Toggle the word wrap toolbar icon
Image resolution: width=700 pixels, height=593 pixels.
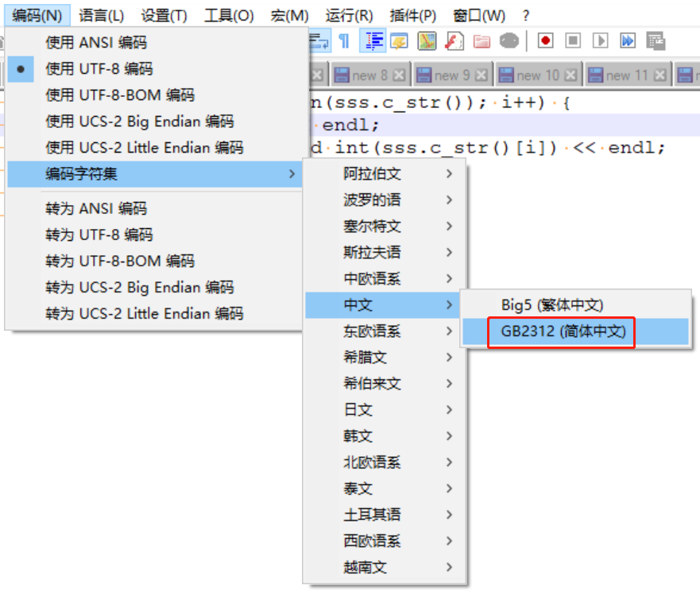[319, 41]
